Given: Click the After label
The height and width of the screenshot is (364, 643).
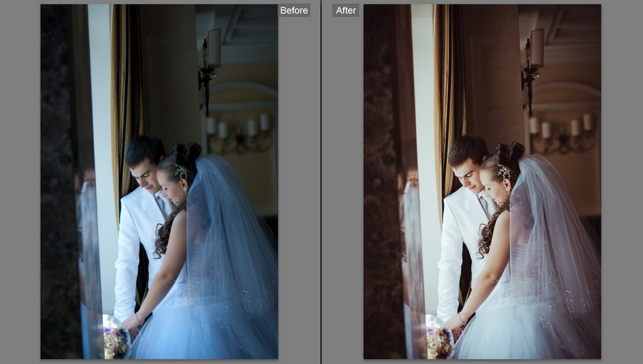Looking at the screenshot, I should (346, 10).
